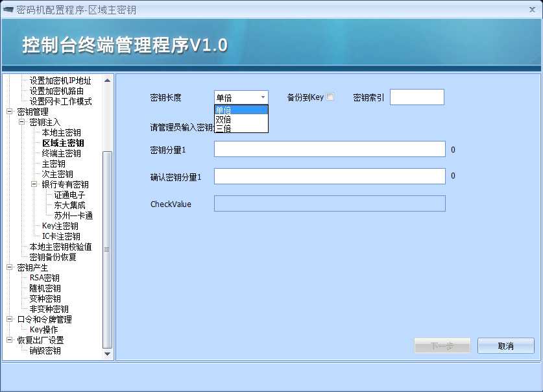Click the tree scrollbar down arrow

pos(107,354)
